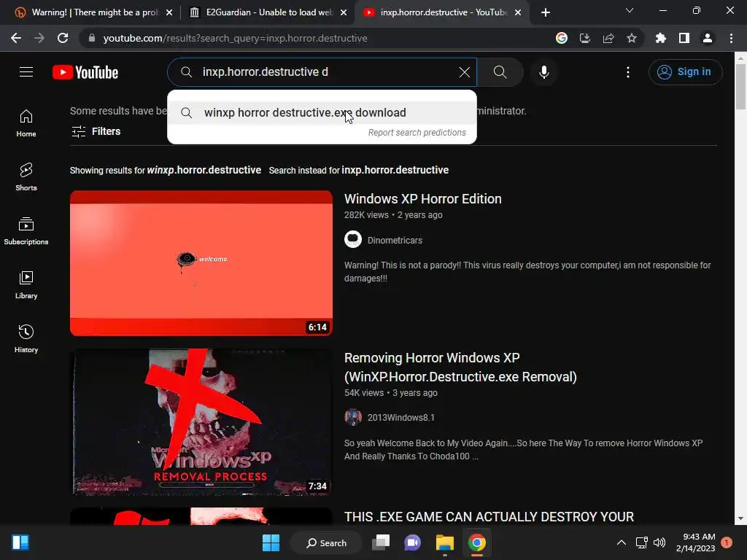Go to Home in the sidebar

tap(26, 123)
